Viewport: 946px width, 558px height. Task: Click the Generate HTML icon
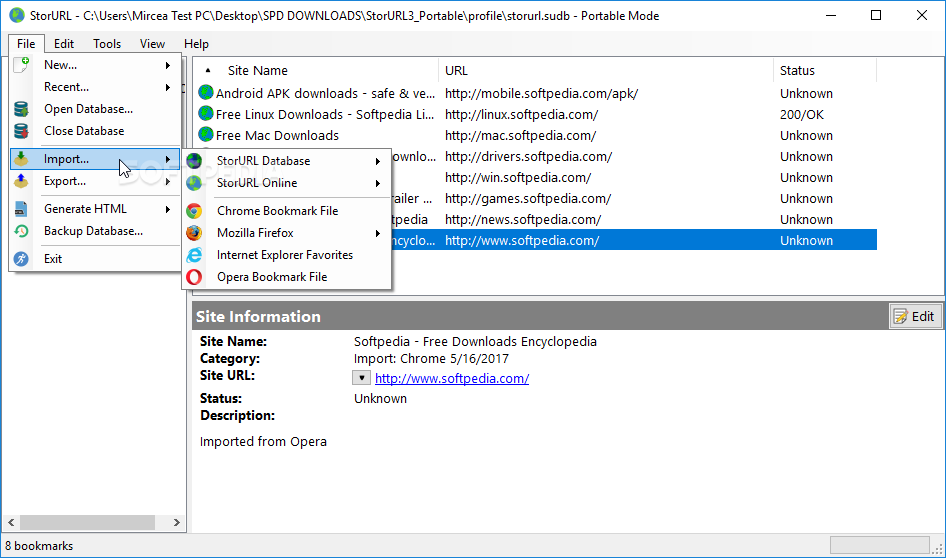point(21,209)
